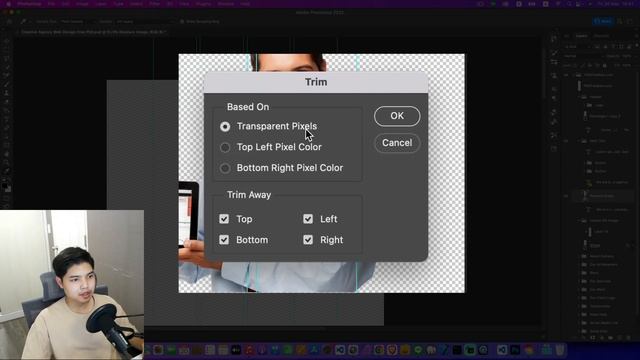Click the Share button in Photoshop
Viewport: 640px width, 360px height.
pyautogui.click(x=603, y=21)
